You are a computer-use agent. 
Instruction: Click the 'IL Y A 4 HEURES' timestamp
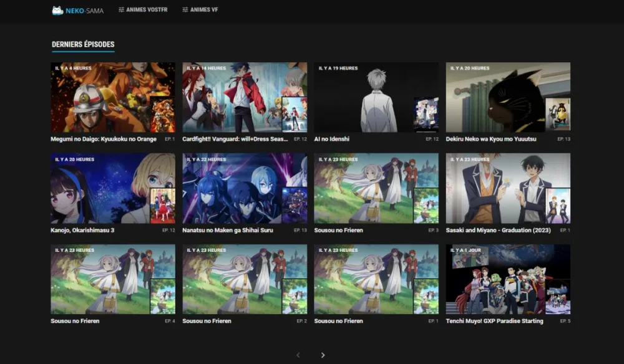click(x=73, y=69)
